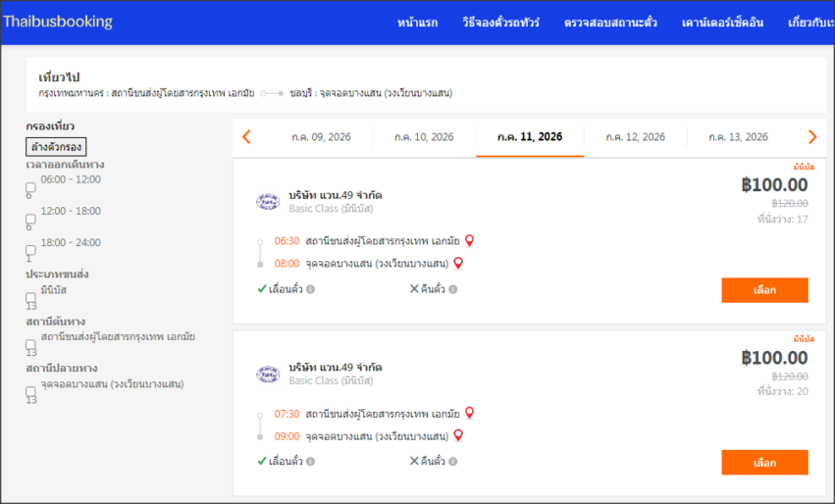Click info icon beside คืนตั๋ว on 06:30 trip
Viewport: 835px width, 504px height.
click(452, 289)
